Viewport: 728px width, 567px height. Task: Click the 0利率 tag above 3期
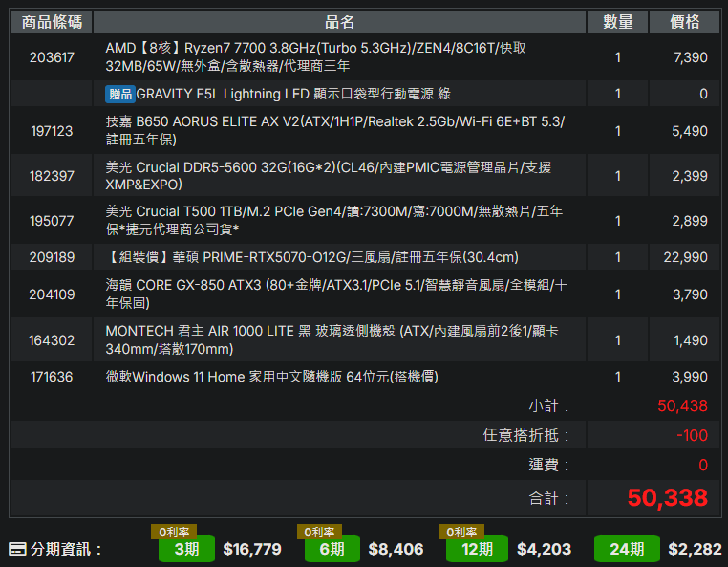point(174,532)
